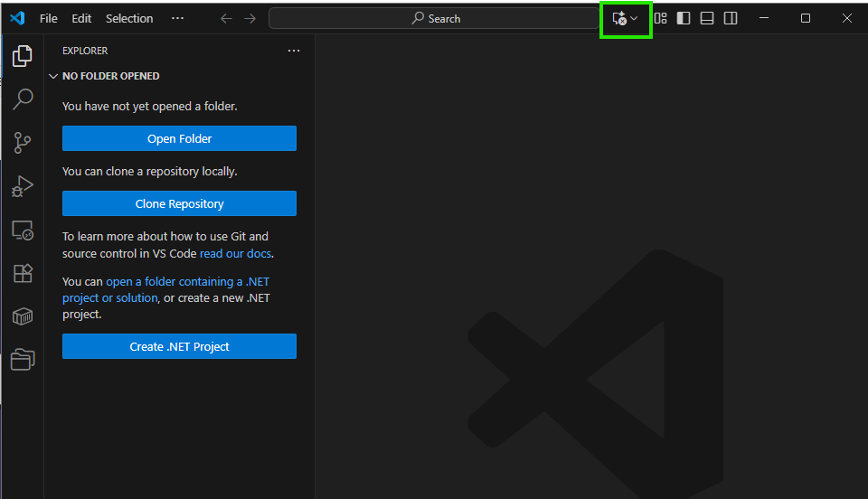Click the Search command center box
868x499 pixels.
coord(436,18)
